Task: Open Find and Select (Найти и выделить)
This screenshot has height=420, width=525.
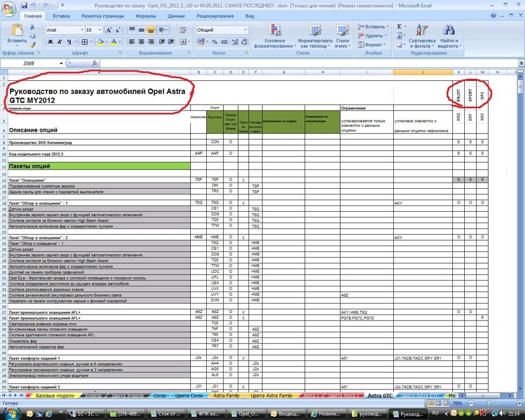Action: click(x=449, y=36)
